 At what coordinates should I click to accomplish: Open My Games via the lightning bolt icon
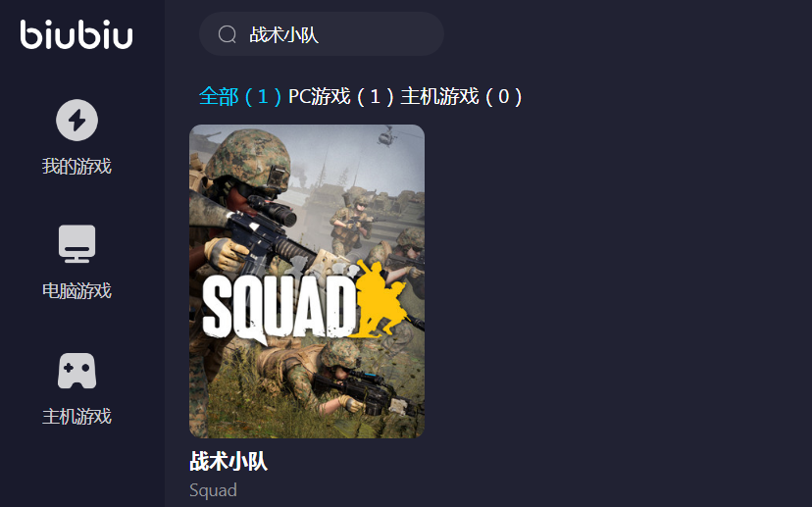[76, 121]
